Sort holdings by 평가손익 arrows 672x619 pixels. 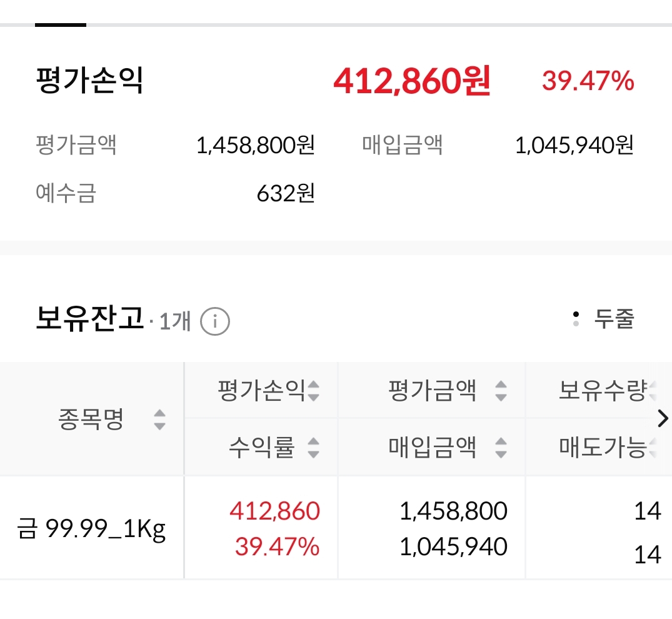click(313, 391)
